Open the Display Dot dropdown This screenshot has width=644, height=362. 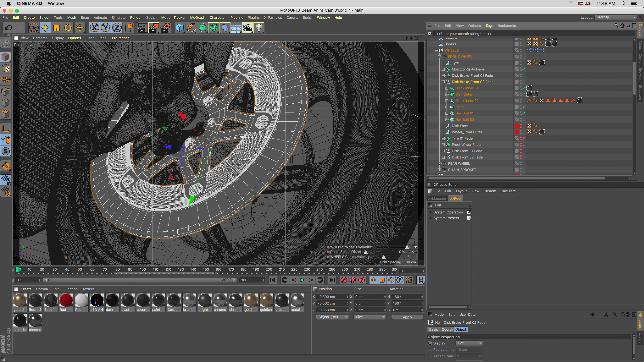click(x=469, y=343)
